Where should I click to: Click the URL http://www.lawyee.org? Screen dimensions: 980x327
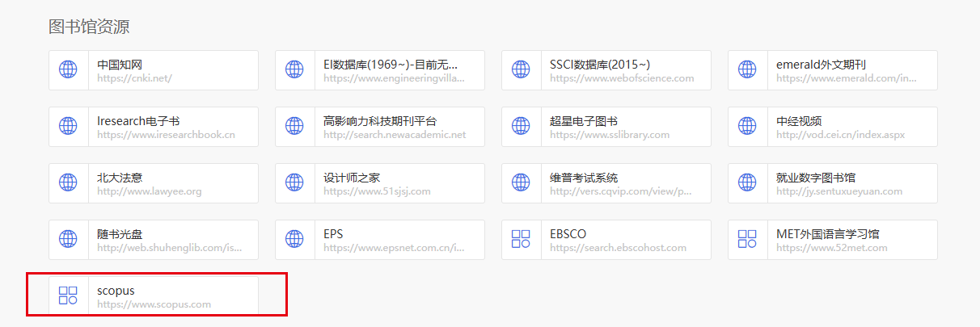pos(150,191)
